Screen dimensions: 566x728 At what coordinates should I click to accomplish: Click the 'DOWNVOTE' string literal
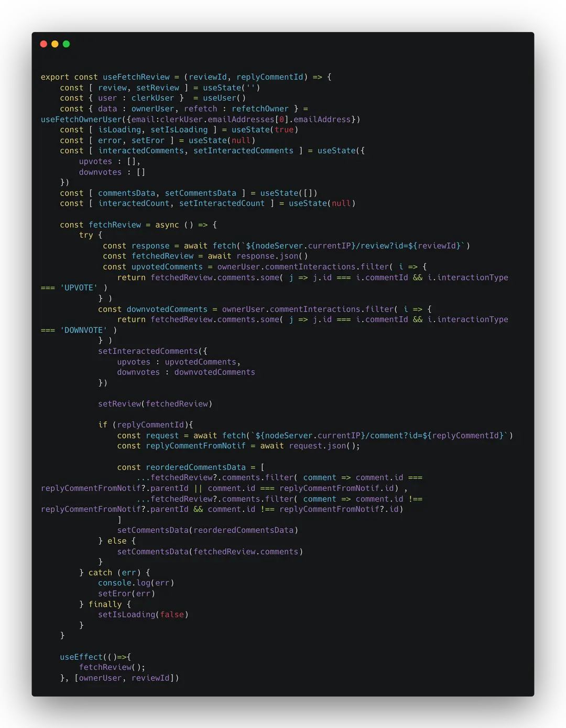tap(83, 330)
